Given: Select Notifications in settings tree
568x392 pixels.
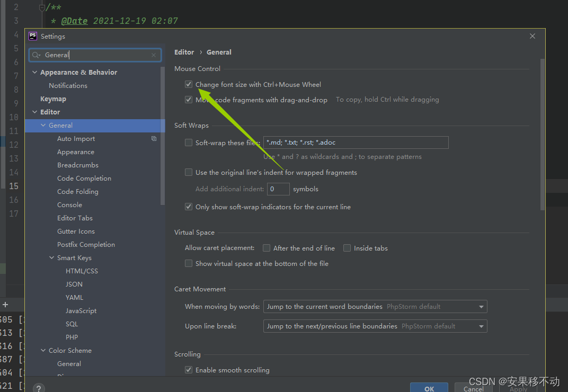Looking at the screenshot, I should click(x=68, y=85).
